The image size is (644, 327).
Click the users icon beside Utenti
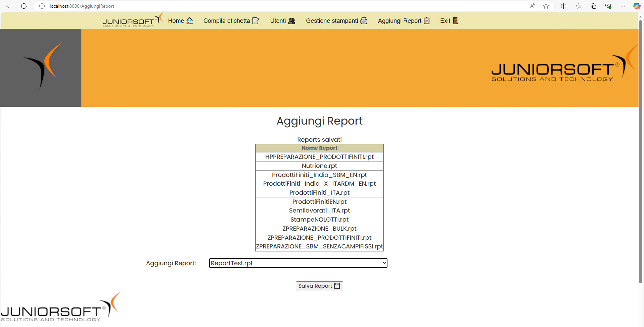click(292, 21)
